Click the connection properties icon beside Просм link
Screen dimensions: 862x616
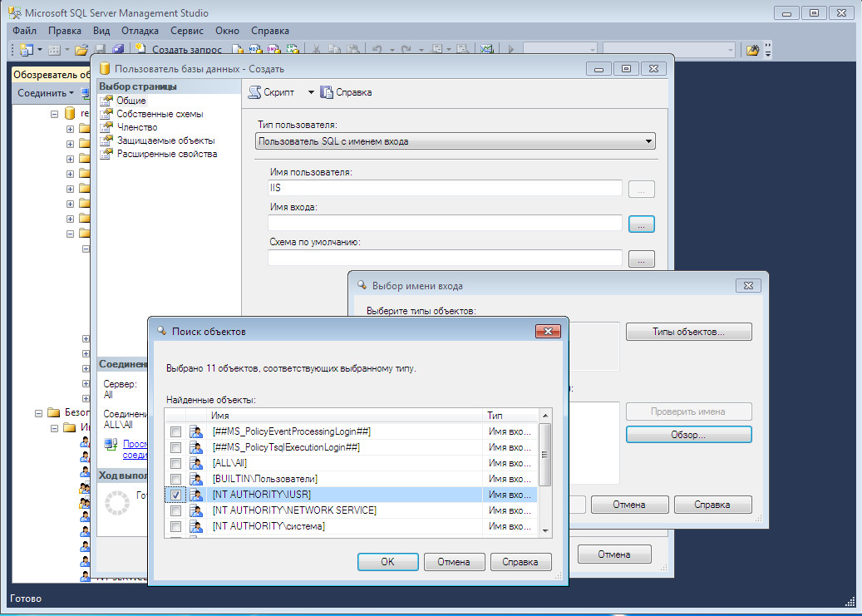click(111, 445)
